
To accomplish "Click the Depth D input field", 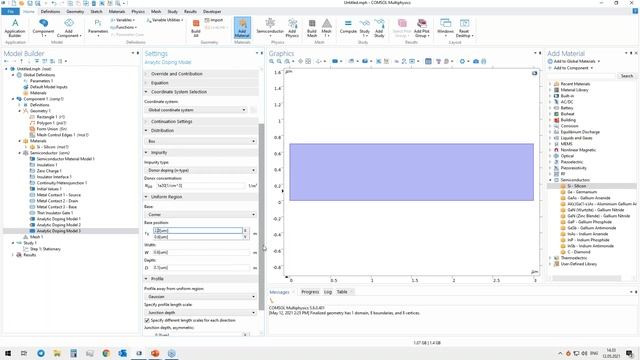I will [202, 268].
